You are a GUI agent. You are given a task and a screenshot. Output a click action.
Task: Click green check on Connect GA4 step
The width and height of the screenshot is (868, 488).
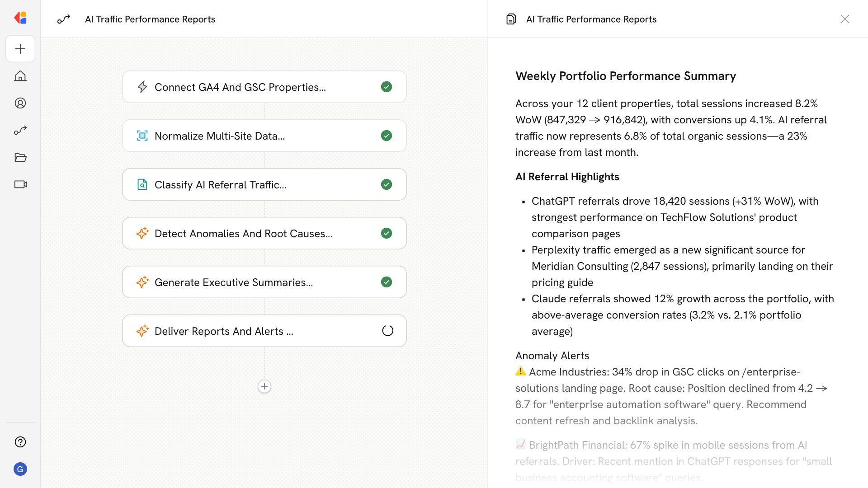coord(387,87)
